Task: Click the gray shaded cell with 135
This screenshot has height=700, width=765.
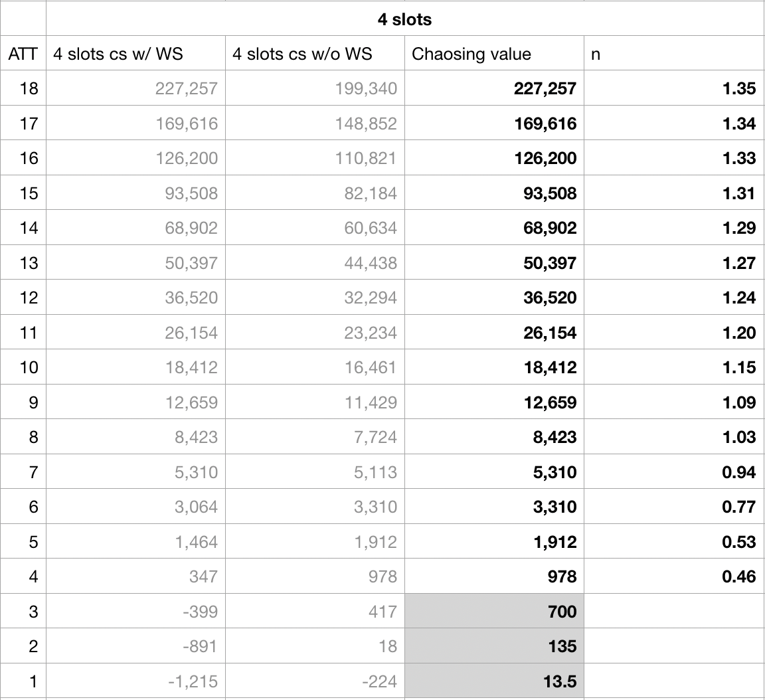Action: (x=494, y=646)
